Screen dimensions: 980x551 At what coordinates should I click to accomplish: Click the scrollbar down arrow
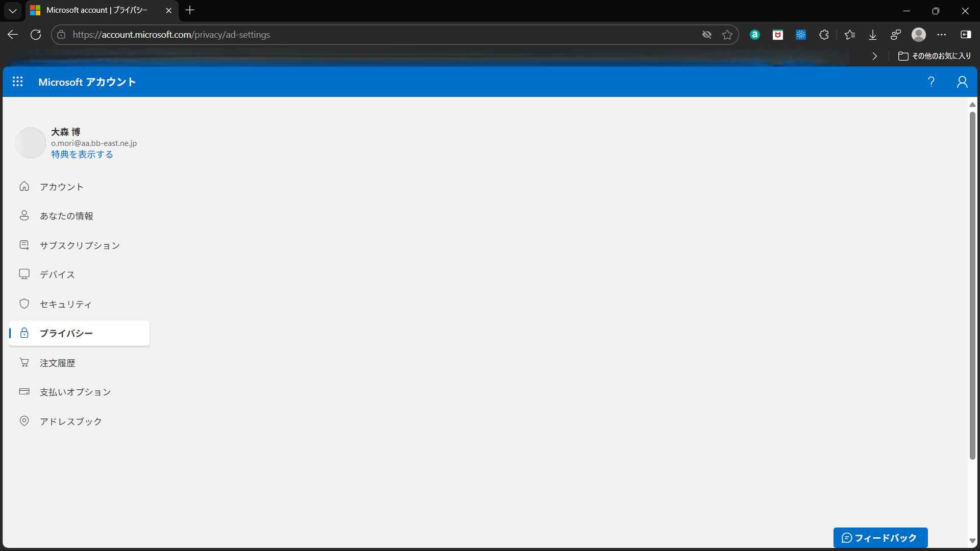click(x=972, y=541)
